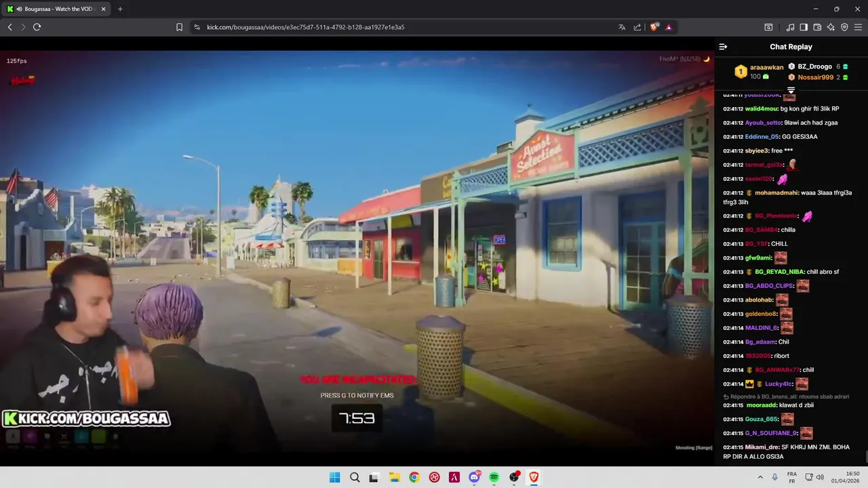The height and width of the screenshot is (488, 868).
Task: Open OBS Studio from the taskbar
Action: tap(514, 477)
